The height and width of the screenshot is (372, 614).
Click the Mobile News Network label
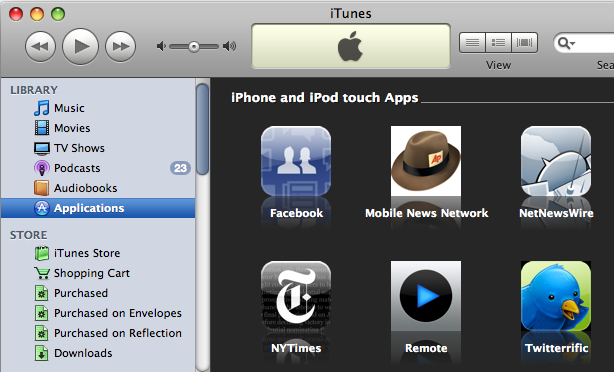pos(426,213)
